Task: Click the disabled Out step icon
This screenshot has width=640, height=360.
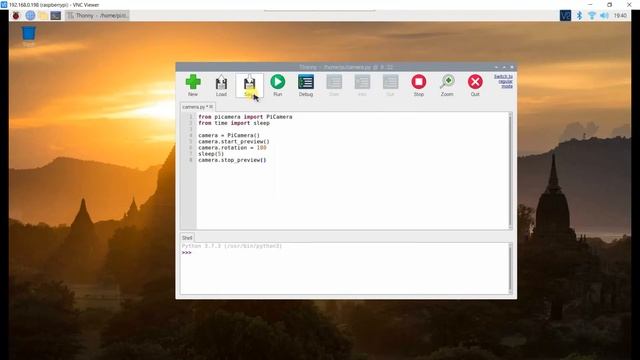Action: tap(390, 85)
